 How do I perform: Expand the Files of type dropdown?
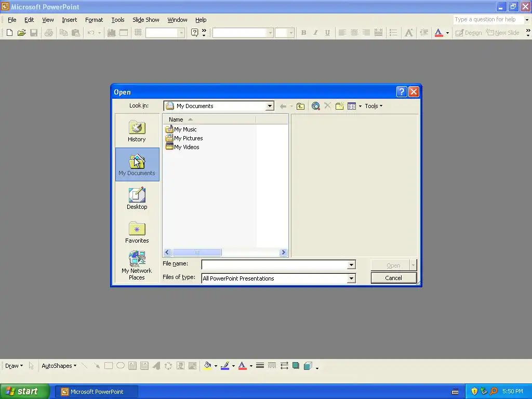pos(352,278)
